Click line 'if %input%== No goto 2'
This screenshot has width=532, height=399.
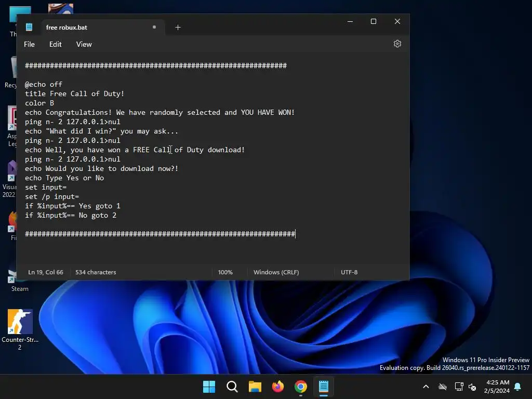coord(71,215)
